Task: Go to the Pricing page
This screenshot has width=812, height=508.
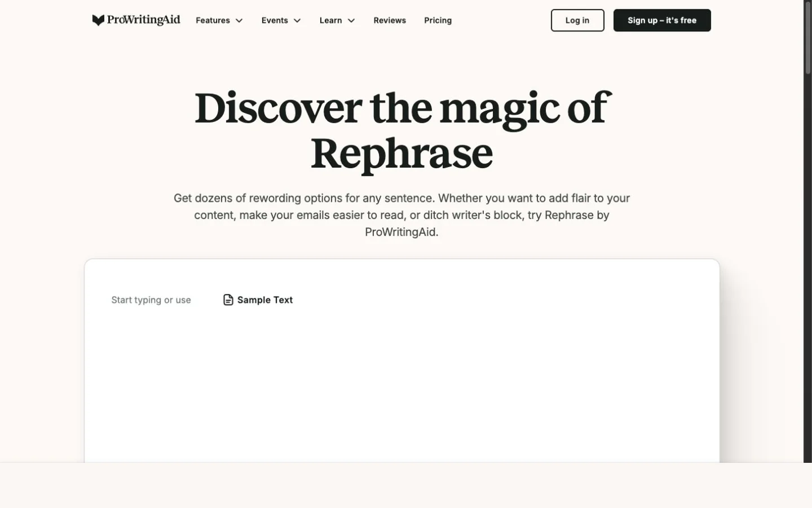Action: pyautogui.click(x=438, y=20)
